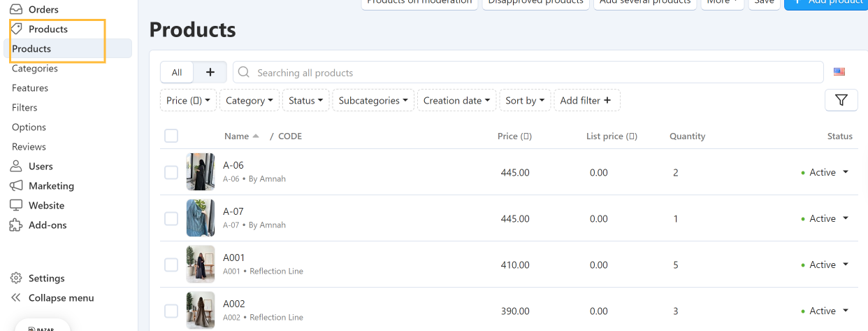Click the Quantity column header
This screenshot has width=868, height=331.
[x=687, y=136]
